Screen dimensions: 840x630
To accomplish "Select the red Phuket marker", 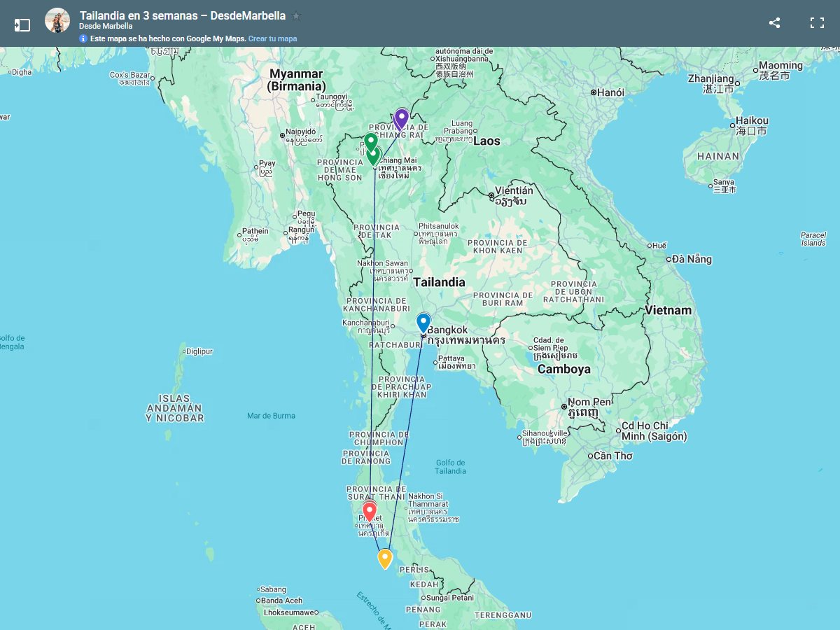I will pos(369,512).
